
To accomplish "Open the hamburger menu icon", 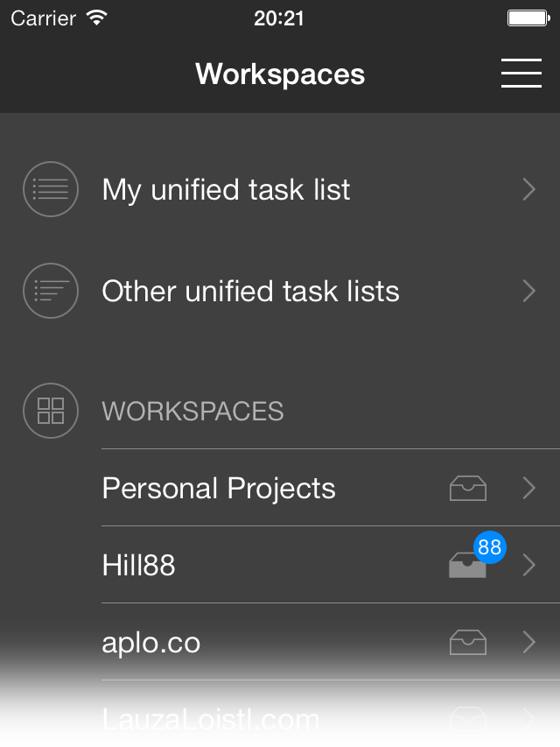I will tap(521, 74).
